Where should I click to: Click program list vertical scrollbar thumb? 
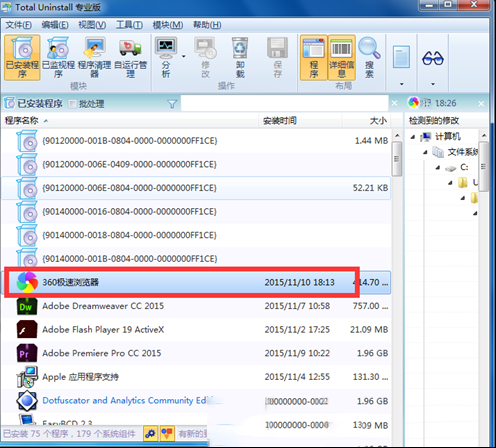coord(397,159)
